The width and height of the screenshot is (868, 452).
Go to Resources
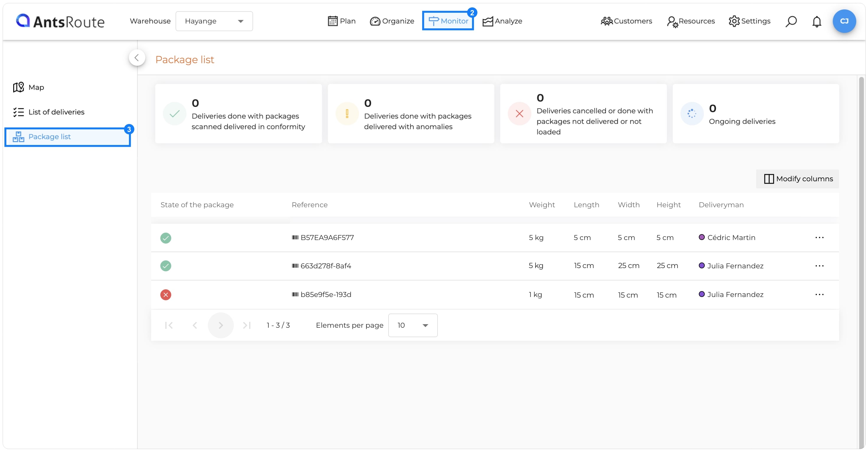click(691, 21)
